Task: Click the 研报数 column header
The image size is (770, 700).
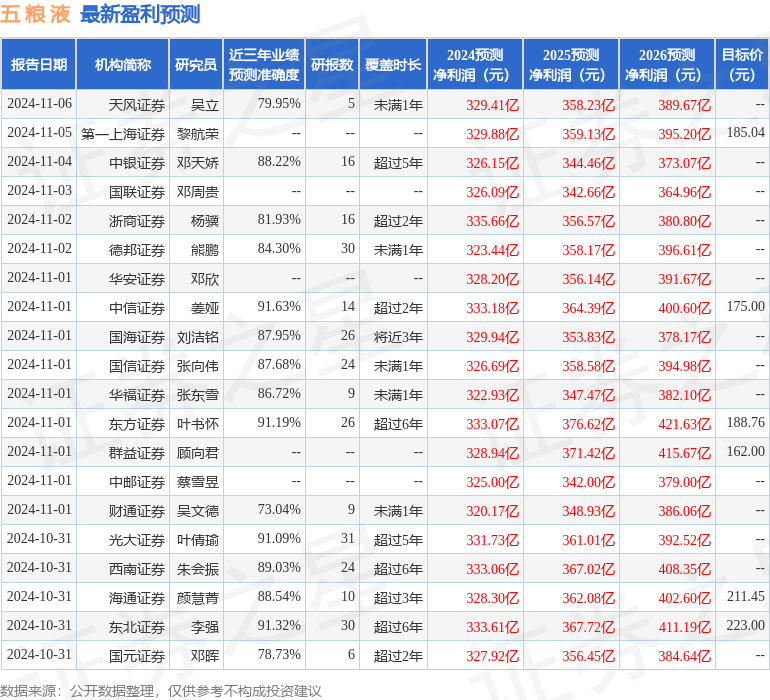Action: coord(332,64)
